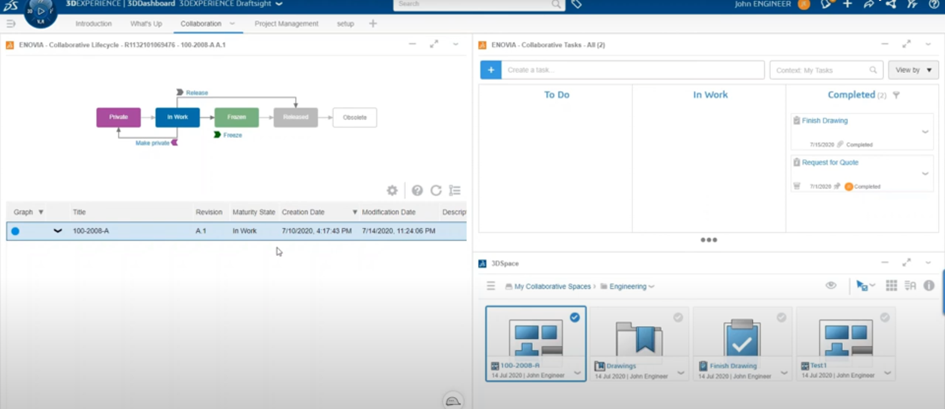The height and width of the screenshot is (409, 945).
Task: Open the Engineering breadcrumb dropdown
Action: pos(651,287)
